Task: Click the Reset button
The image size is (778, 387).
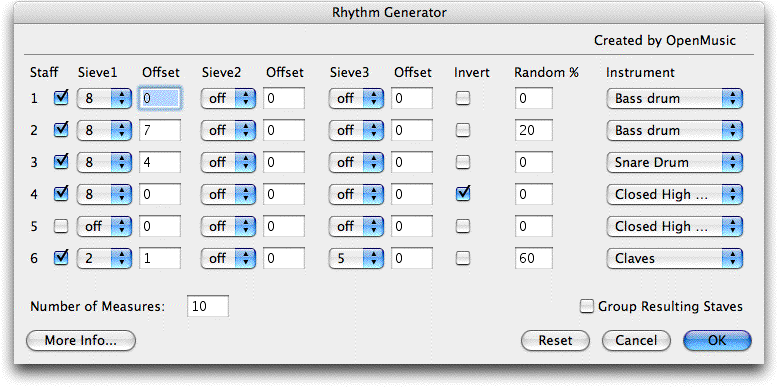Action: (x=555, y=340)
